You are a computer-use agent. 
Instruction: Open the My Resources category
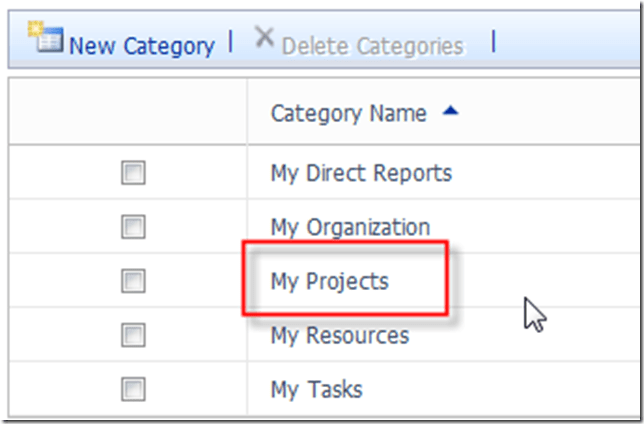click(x=339, y=335)
